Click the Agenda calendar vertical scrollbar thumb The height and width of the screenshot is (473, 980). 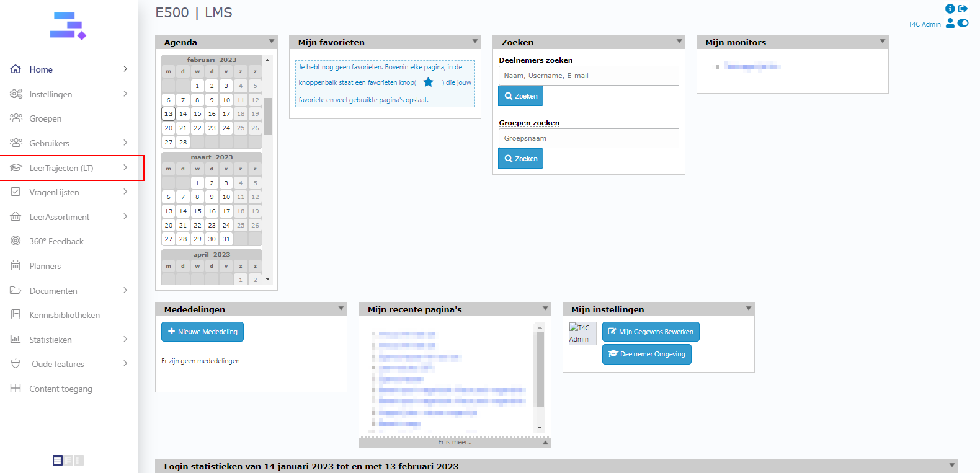[x=267, y=116]
